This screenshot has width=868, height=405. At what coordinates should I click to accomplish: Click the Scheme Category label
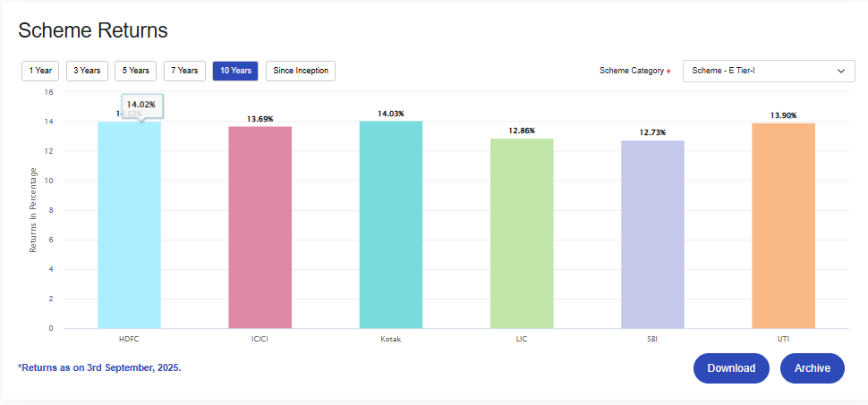click(632, 71)
